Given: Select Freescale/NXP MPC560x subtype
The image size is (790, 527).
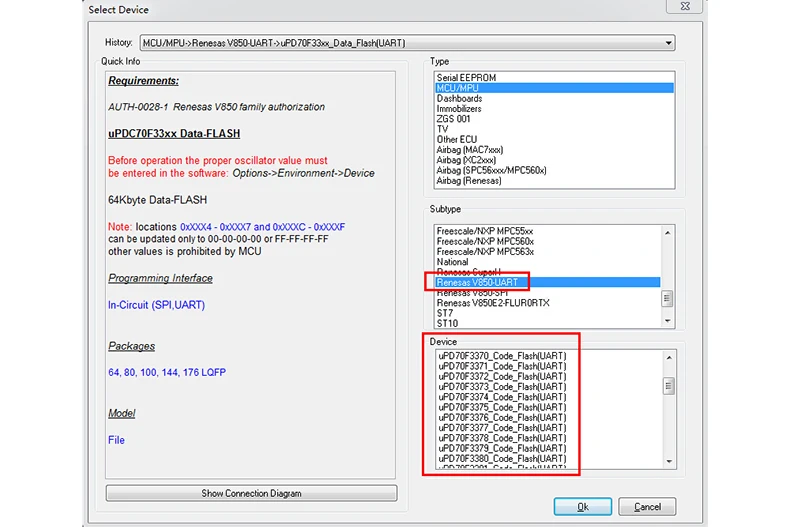Looking at the screenshot, I should 548,241.
